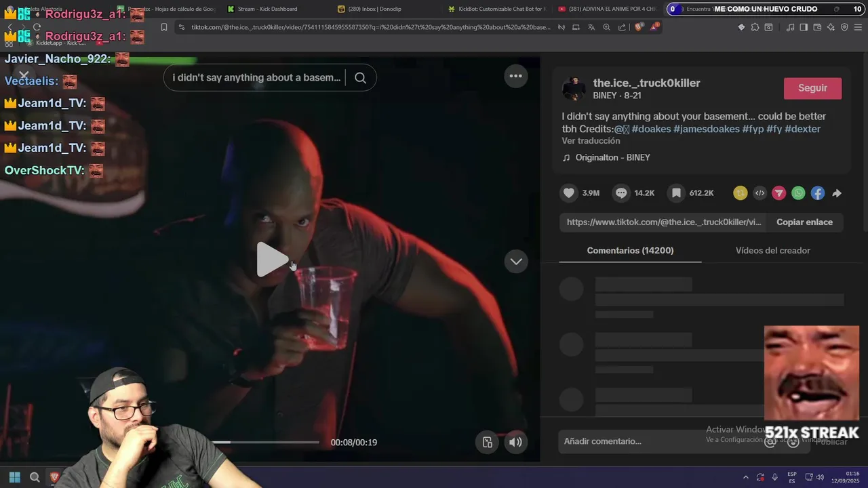This screenshot has height=488, width=868.
Task: Mute the video with the speaker icon
Action: pyautogui.click(x=515, y=442)
